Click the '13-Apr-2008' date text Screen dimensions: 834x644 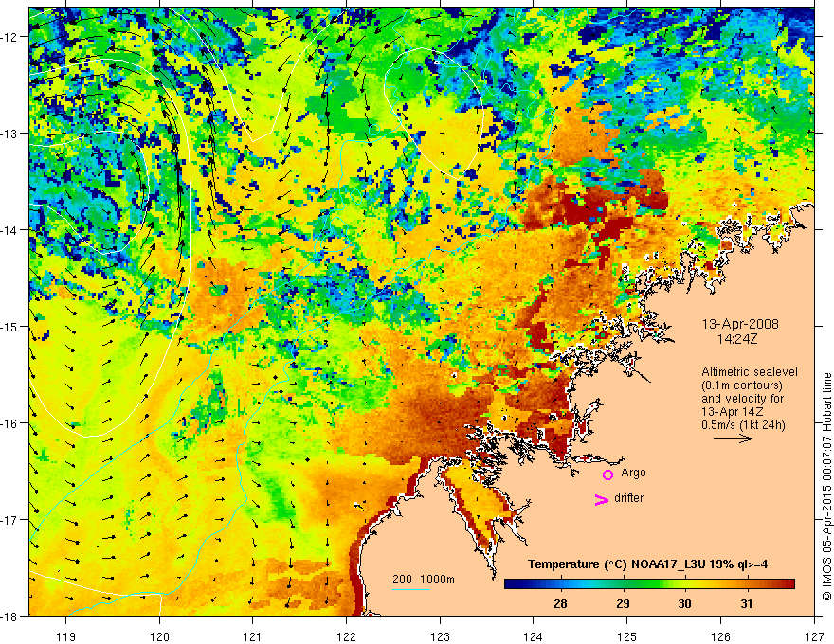tap(740, 324)
